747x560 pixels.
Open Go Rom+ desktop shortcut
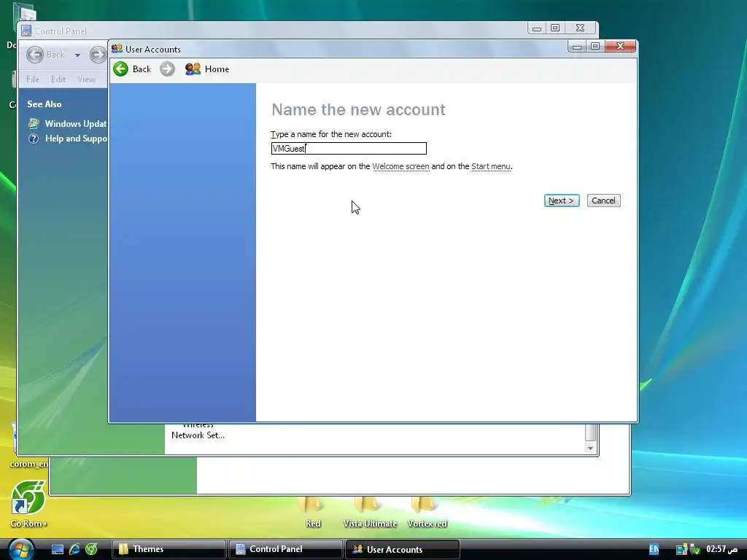(x=28, y=504)
